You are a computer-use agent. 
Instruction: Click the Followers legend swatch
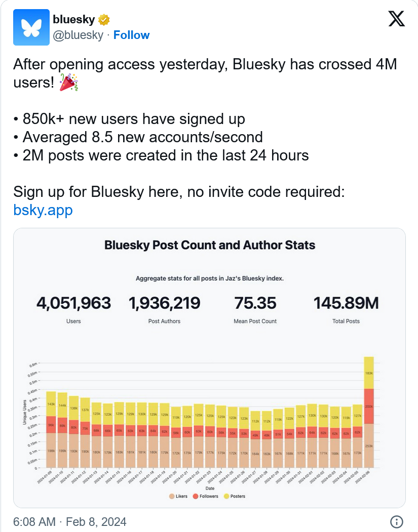pyautogui.click(x=196, y=496)
